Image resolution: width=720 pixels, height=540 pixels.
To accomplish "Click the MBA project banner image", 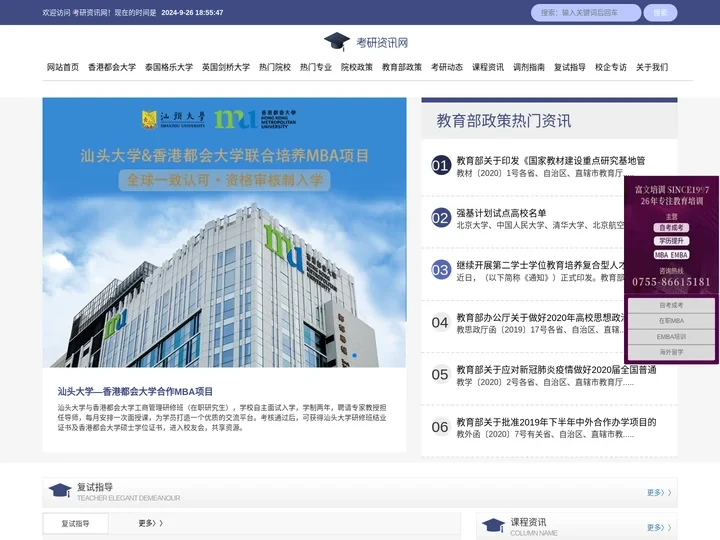I will pos(225,232).
